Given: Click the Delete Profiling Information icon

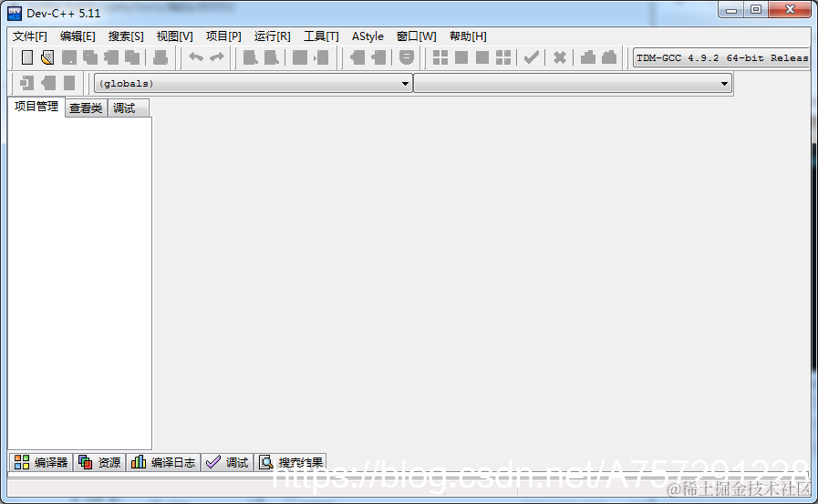Looking at the screenshot, I should [x=609, y=57].
